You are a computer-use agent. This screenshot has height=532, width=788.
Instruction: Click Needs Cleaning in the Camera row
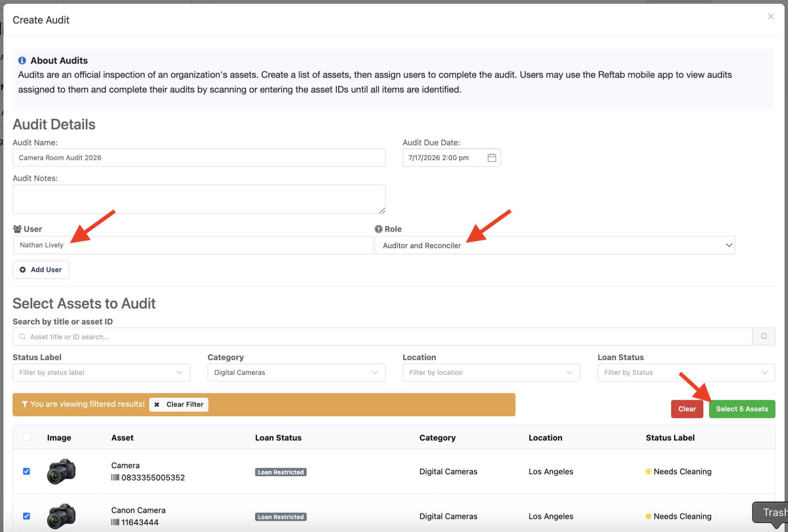pyautogui.click(x=683, y=472)
